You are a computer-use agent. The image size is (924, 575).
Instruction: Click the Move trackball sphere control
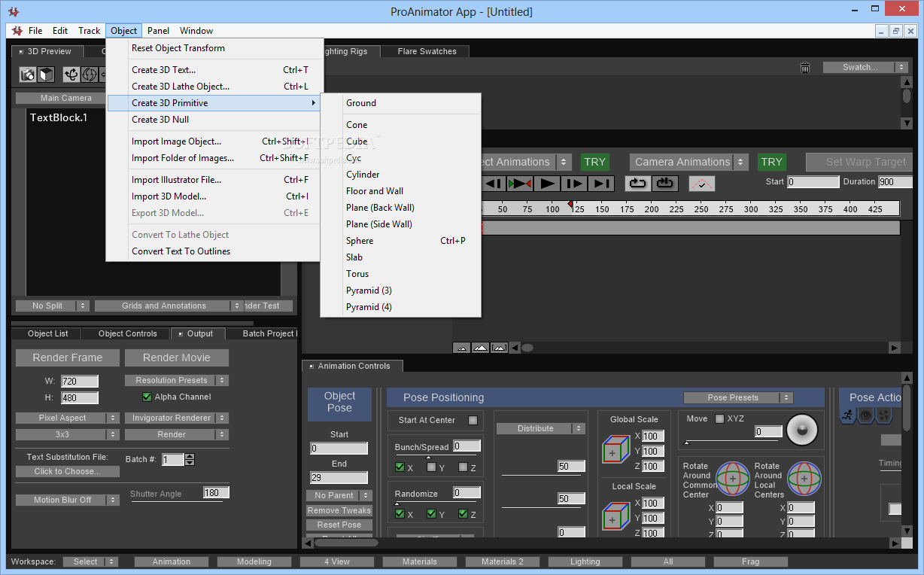tap(801, 430)
